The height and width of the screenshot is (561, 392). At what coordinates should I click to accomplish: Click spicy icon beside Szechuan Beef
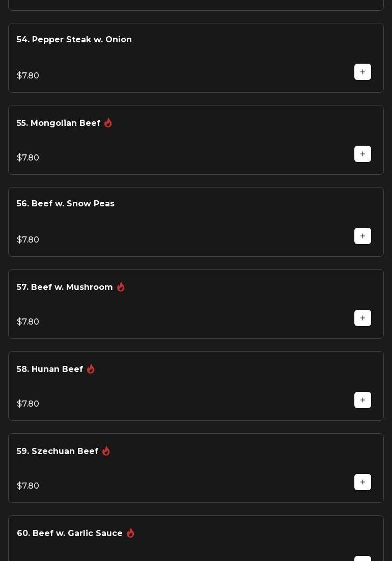106,451
